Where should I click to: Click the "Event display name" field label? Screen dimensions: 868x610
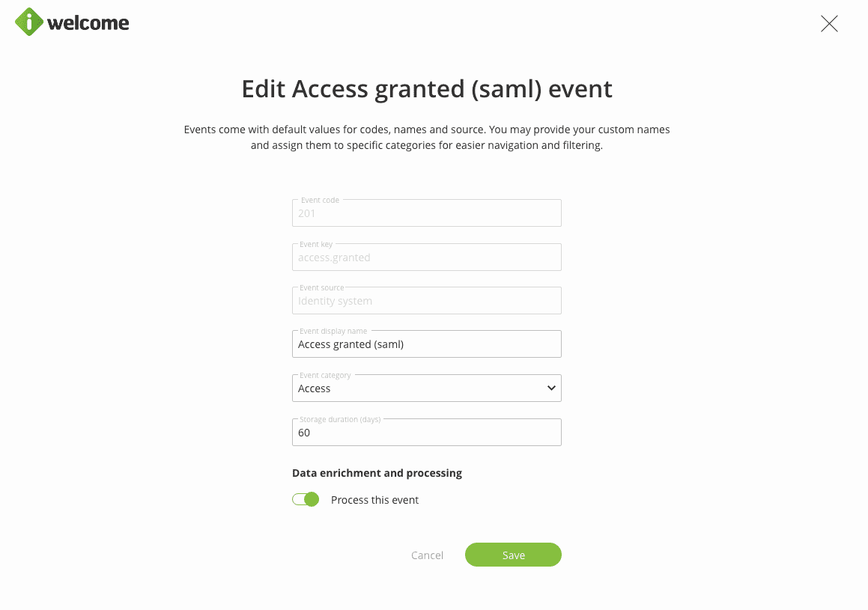333,332
